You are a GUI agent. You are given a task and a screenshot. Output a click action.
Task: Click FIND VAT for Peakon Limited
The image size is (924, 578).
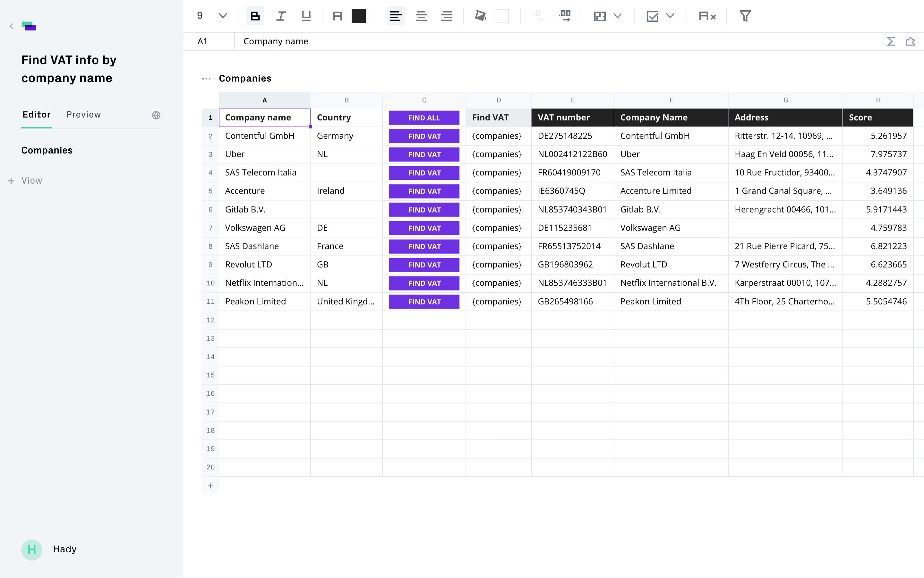coord(424,302)
